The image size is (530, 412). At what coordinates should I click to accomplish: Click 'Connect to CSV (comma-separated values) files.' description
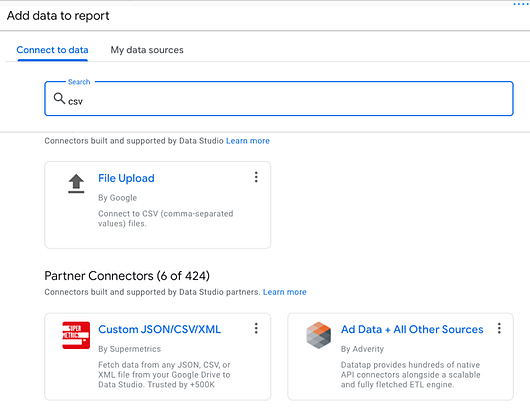tap(166, 219)
